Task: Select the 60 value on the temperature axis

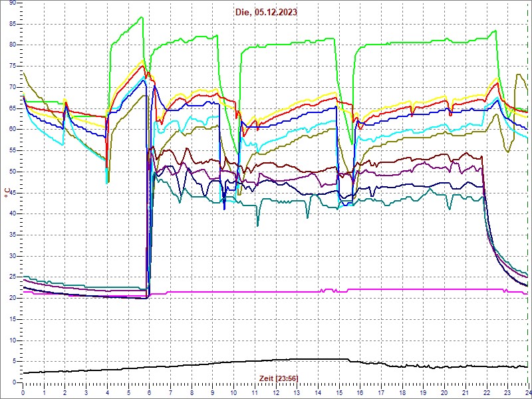Action: (12, 129)
